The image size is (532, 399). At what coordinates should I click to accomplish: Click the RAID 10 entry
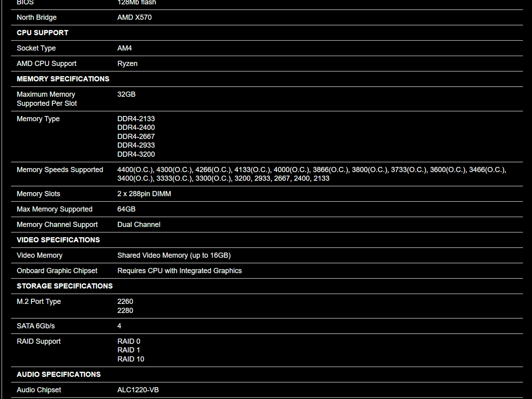(x=131, y=359)
